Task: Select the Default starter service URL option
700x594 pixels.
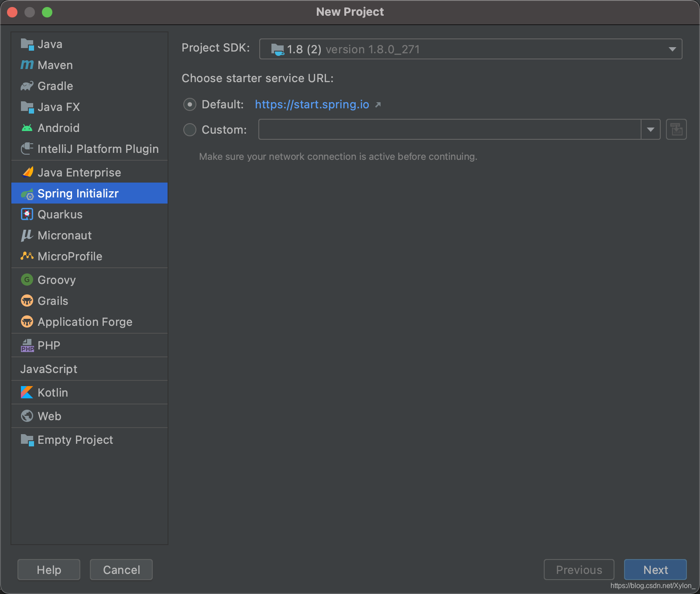Action: click(x=189, y=104)
